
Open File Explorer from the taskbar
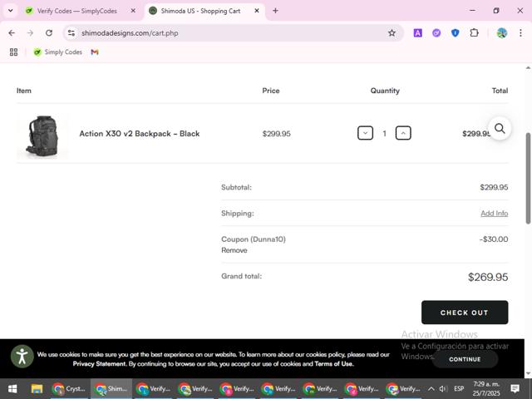pos(37,389)
